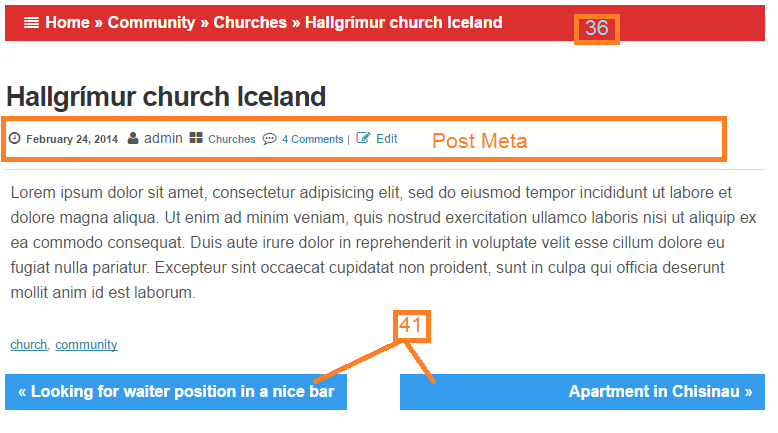Click the community tag link
Viewport: 778px width, 433px height.
(x=86, y=344)
